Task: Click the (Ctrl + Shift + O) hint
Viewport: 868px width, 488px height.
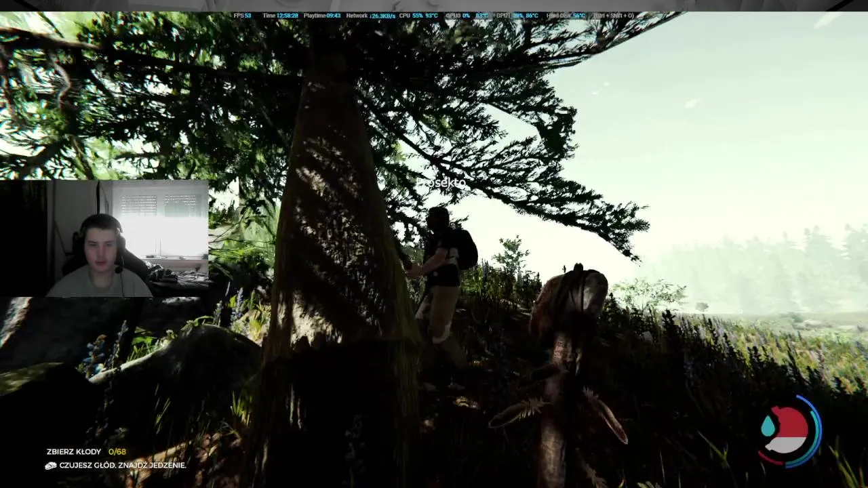Action: 614,16
